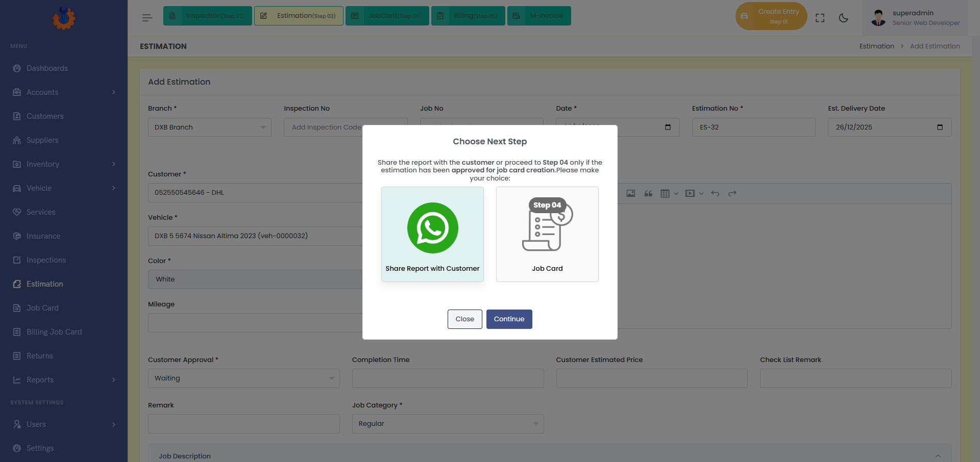Open media options dropdown arrow in editor

(x=701, y=193)
